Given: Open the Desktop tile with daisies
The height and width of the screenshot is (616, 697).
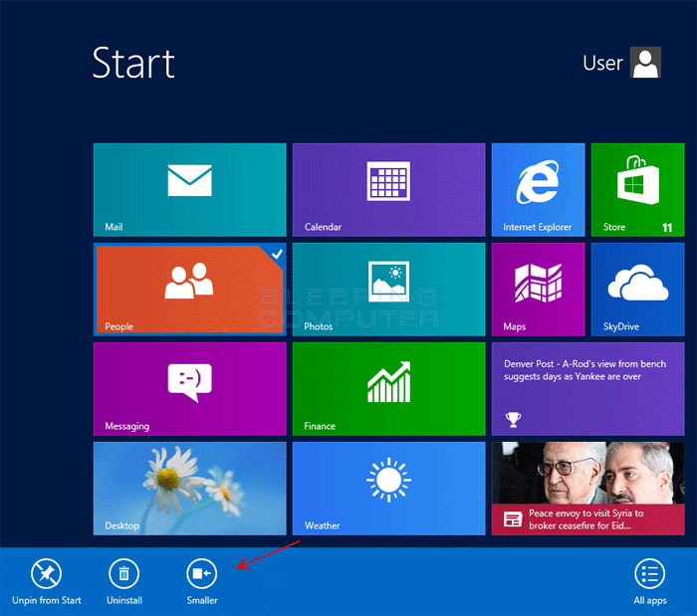Looking at the screenshot, I should pos(189,488).
